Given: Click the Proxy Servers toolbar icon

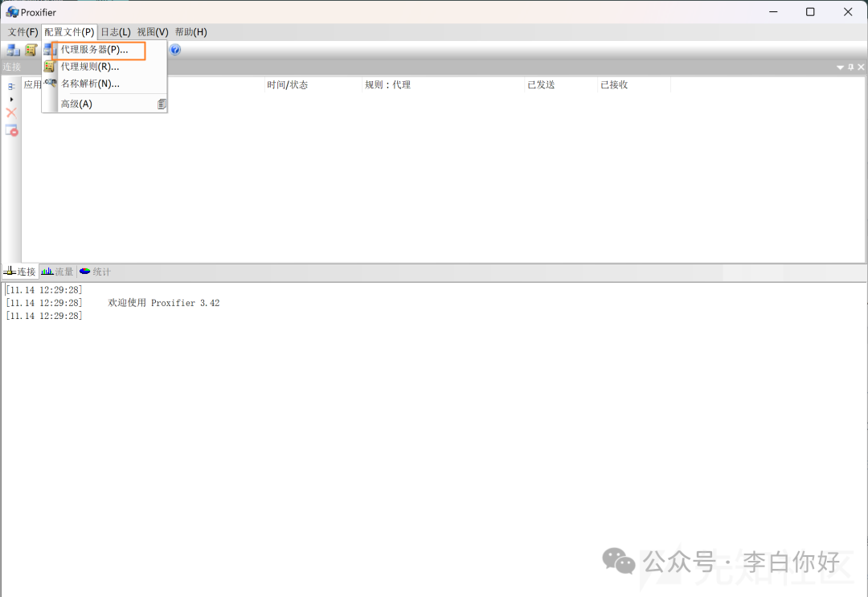Looking at the screenshot, I should coord(13,51).
